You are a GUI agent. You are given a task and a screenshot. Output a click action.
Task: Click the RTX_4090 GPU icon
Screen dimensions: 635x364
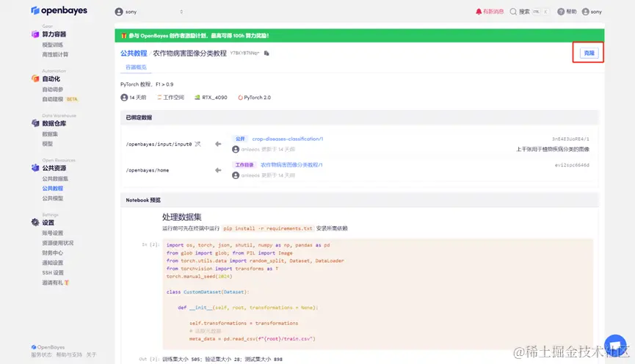(x=197, y=98)
